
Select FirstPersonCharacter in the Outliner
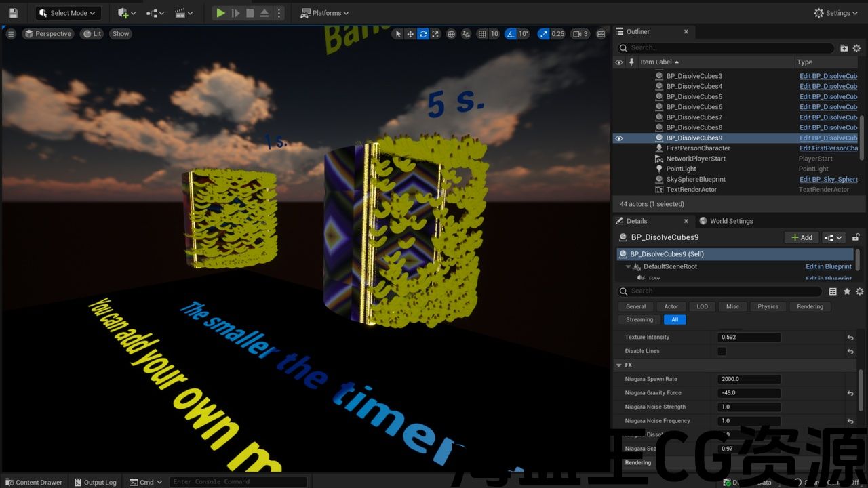tap(698, 148)
